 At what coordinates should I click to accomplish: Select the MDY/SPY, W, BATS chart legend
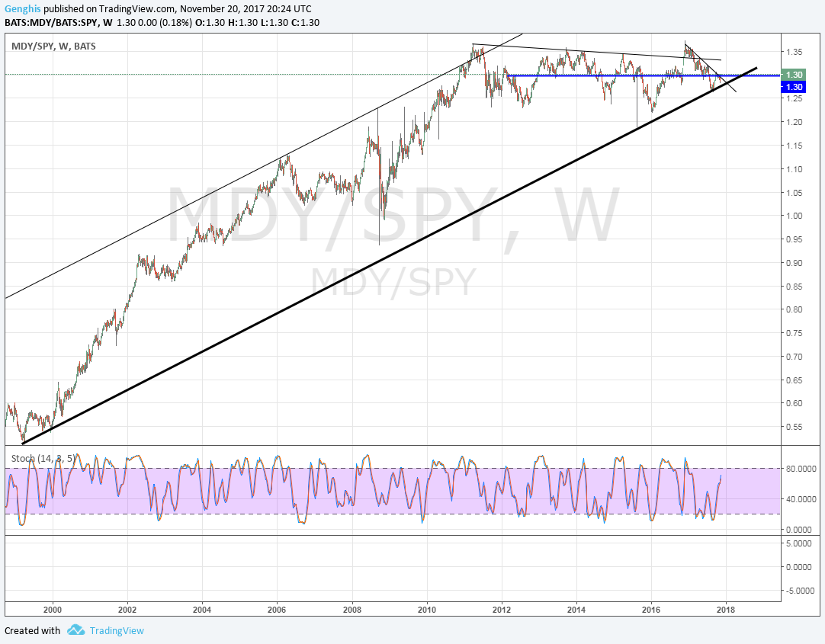tap(53, 46)
